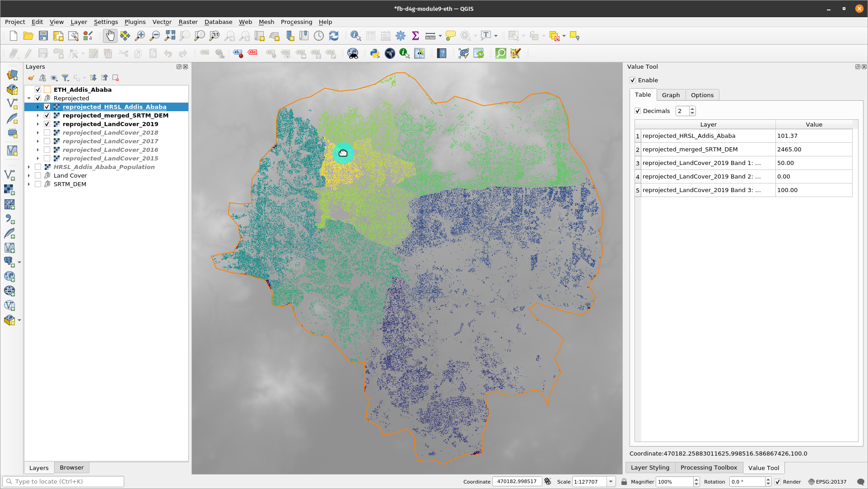Click the Help question mark icon
The width and height of the screenshot is (868, 489).
coord(442,53)
